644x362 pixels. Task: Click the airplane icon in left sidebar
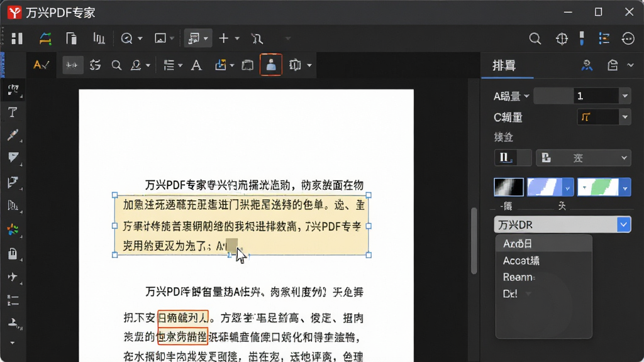(13, 277)
